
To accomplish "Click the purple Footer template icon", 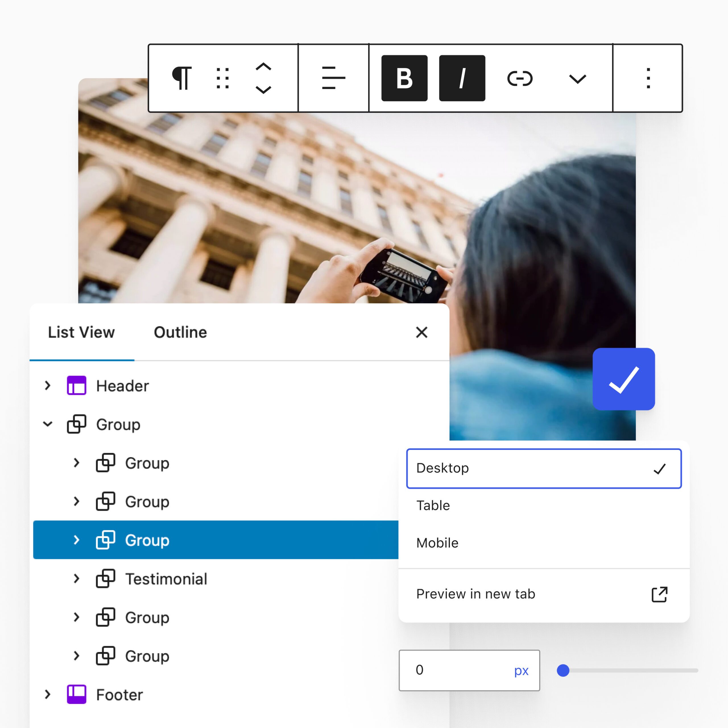I will click(76, 694).
